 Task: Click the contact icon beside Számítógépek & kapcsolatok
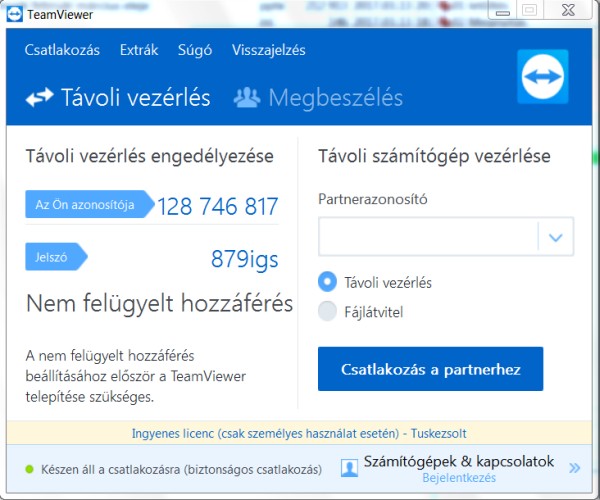pyautogui.click(x=350, y=467)
